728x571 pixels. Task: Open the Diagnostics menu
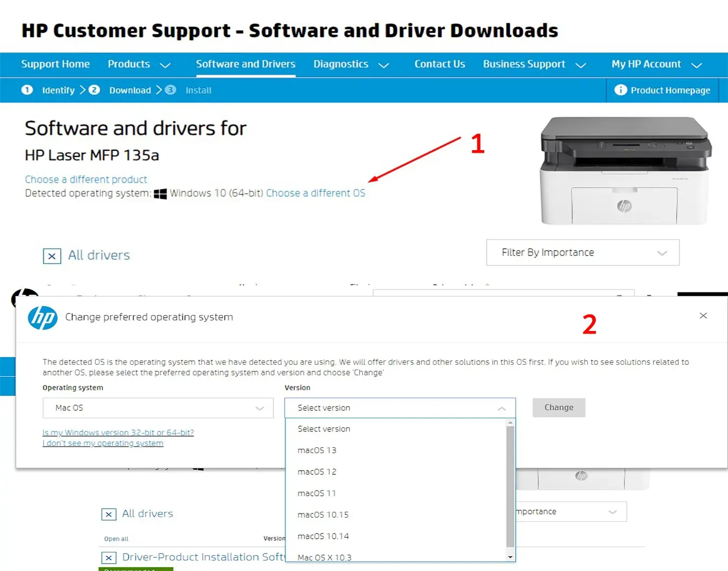(x=341, y=64)
